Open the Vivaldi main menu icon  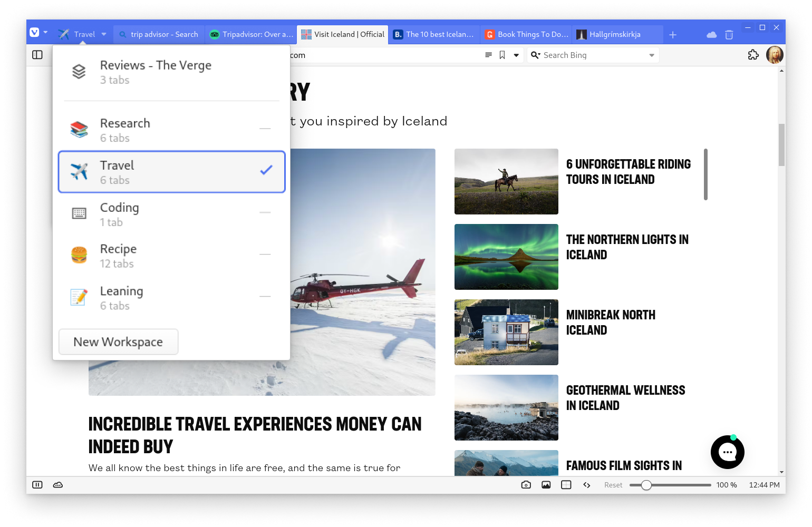click(35, 33)
